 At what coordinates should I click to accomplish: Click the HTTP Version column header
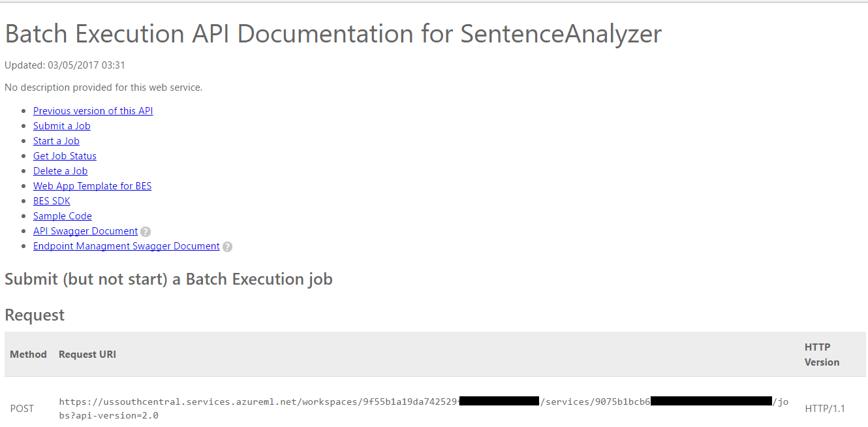pyautogui.click(x=822, y=355)
